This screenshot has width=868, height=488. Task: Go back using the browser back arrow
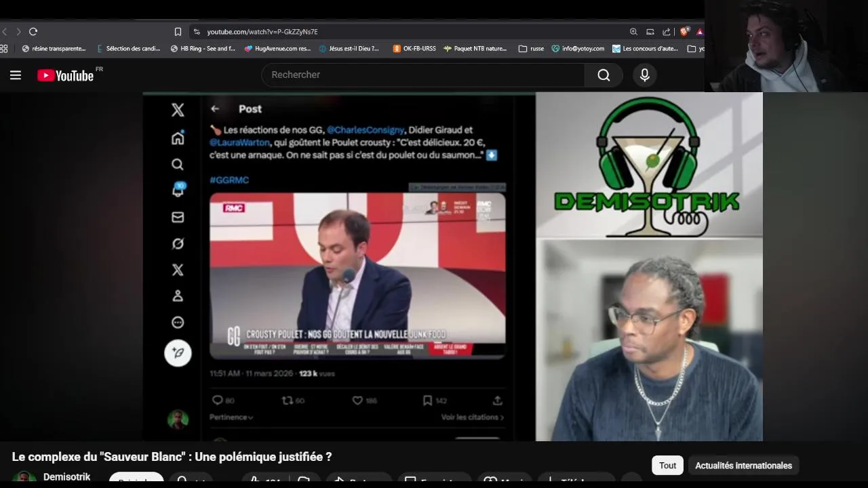click(x=4, y=31)
